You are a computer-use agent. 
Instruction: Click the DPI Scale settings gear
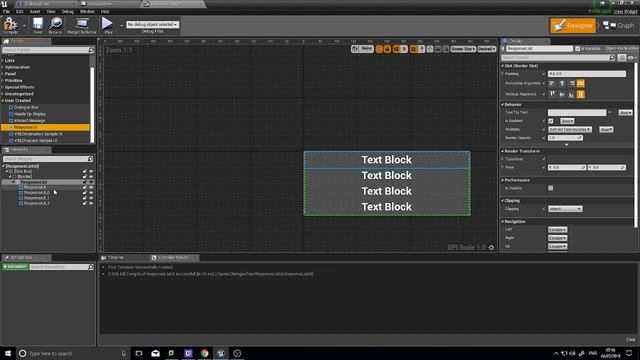click(x=491, y=247)
